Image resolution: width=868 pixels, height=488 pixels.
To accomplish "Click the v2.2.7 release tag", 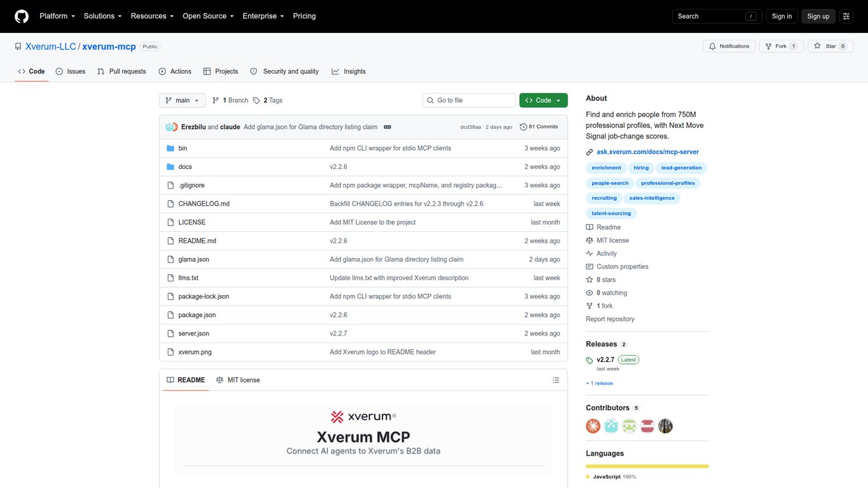I will (605, 360).
